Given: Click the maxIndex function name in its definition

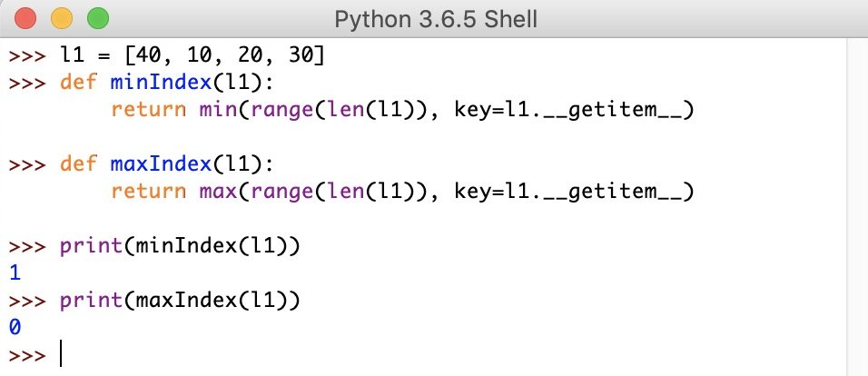Looking at the screenshot, I should point(161,163).
